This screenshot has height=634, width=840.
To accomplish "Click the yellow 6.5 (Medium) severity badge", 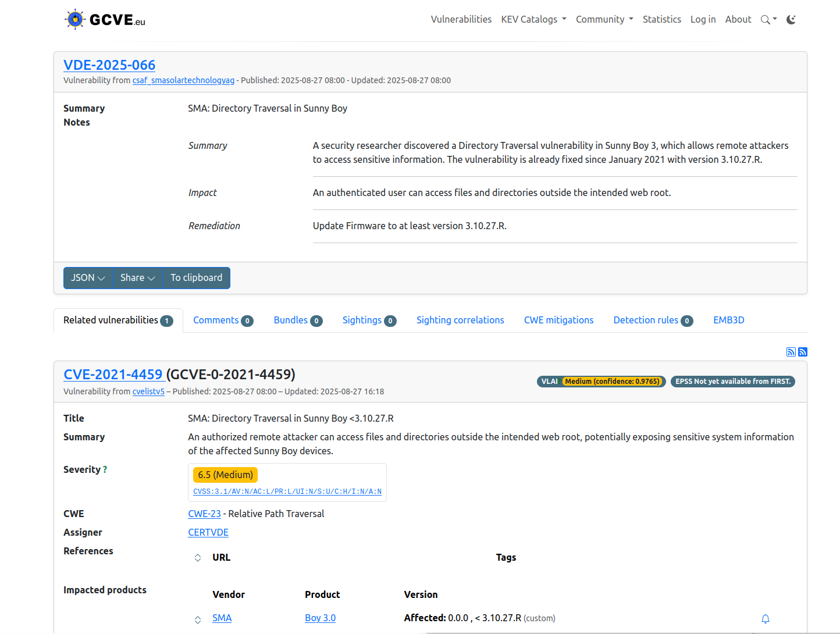I will click(x=225, y=475).
